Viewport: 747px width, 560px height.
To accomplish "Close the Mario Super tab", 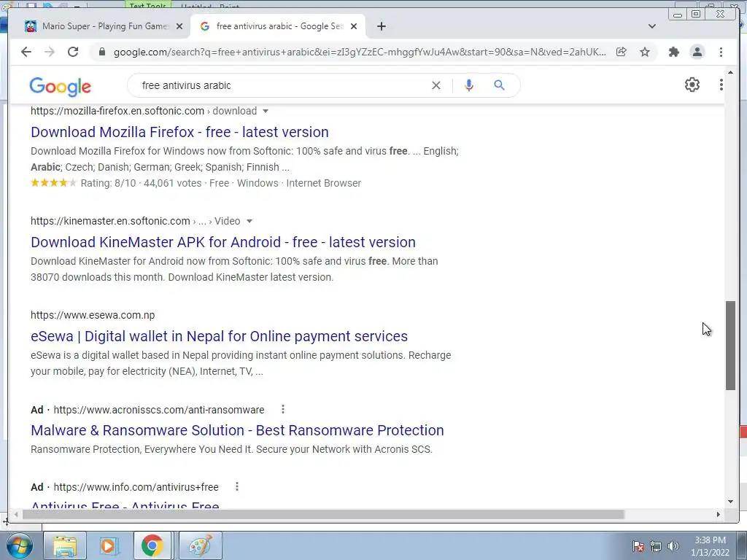I will click(179, 26).
